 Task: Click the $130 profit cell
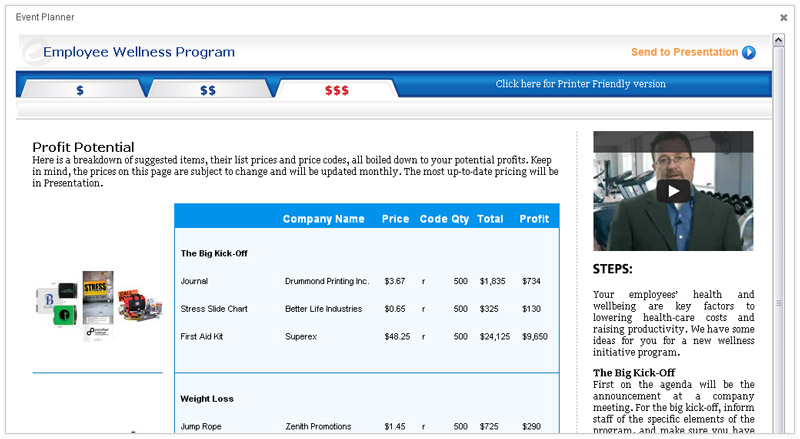531,309
